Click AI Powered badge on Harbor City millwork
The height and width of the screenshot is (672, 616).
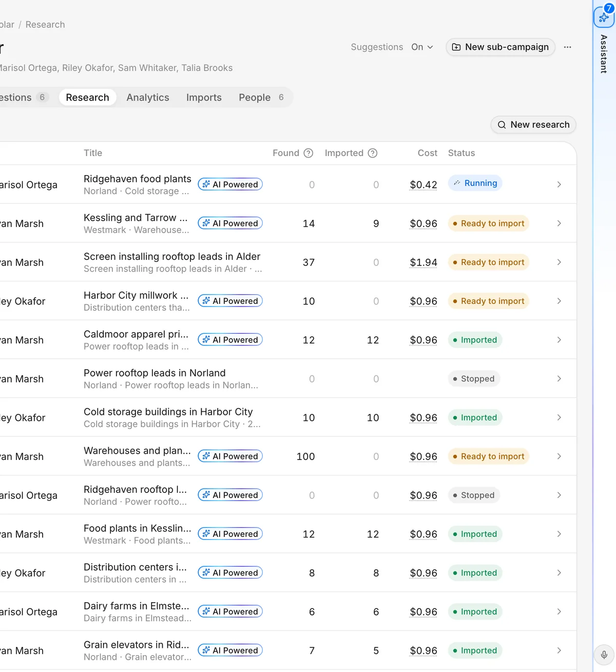tap(230, 301)
